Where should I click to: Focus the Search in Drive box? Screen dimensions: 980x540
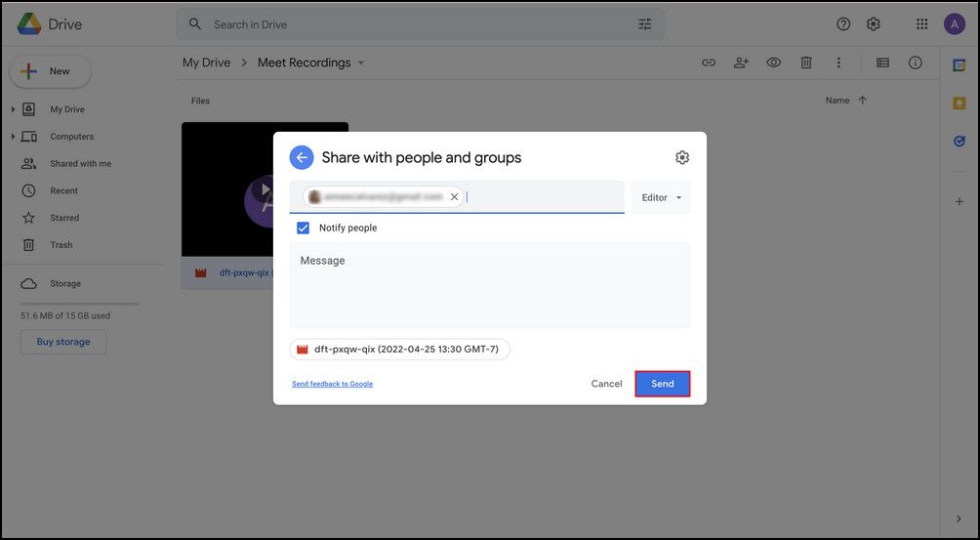[419, 24]
